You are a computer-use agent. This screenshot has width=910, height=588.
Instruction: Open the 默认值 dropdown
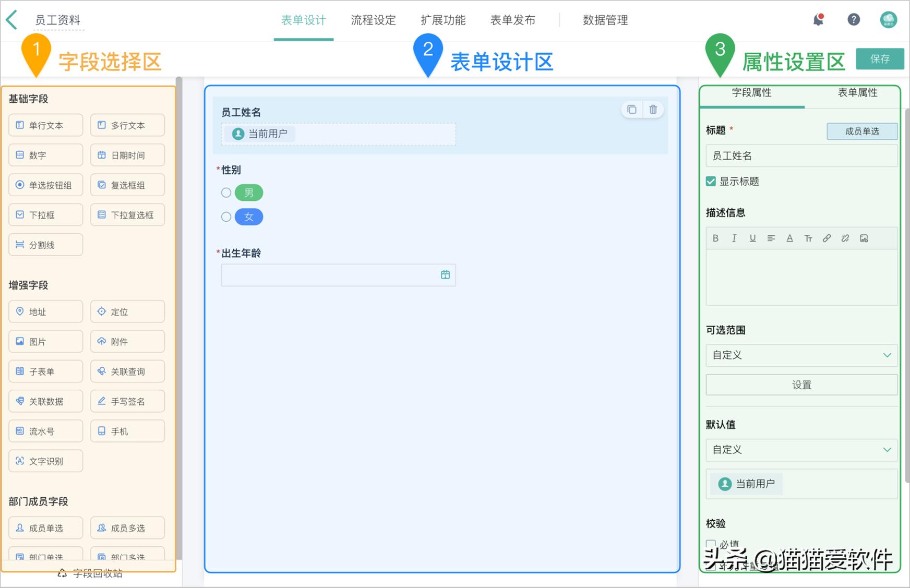(x=801, y=450)
